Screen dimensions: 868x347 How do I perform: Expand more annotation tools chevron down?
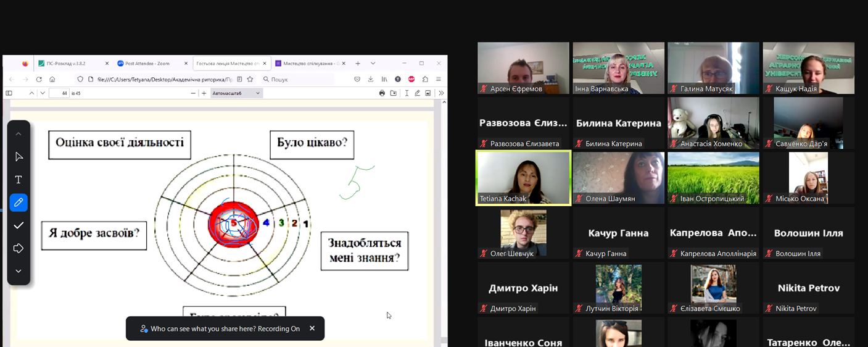coord(19,271)
